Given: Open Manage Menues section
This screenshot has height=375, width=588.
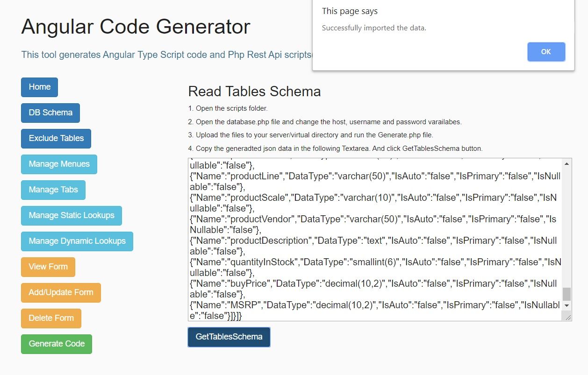Looking at the screenshot, I should [x=59, y=164].
